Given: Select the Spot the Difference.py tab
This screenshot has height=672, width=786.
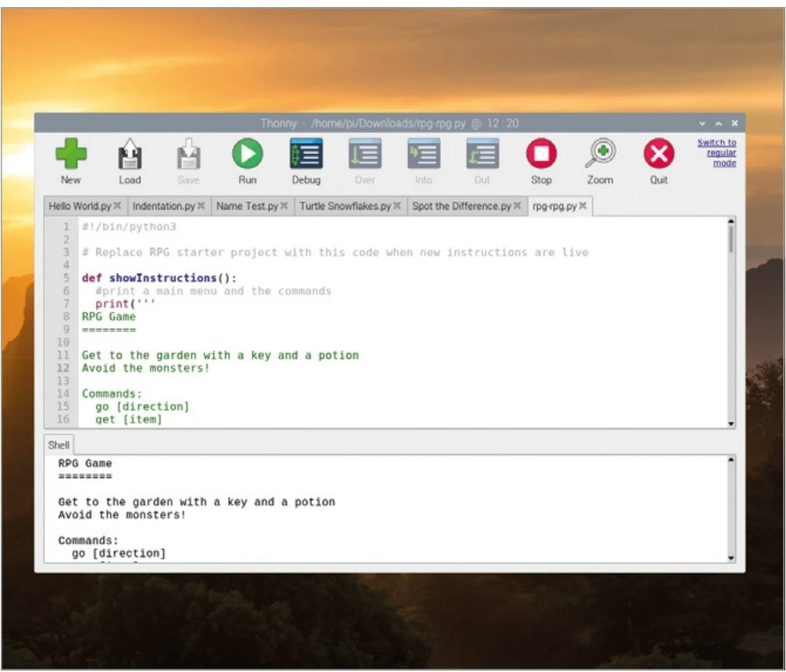Looking at the screenshot, I should pyautogui.click(x=461, y=206).
